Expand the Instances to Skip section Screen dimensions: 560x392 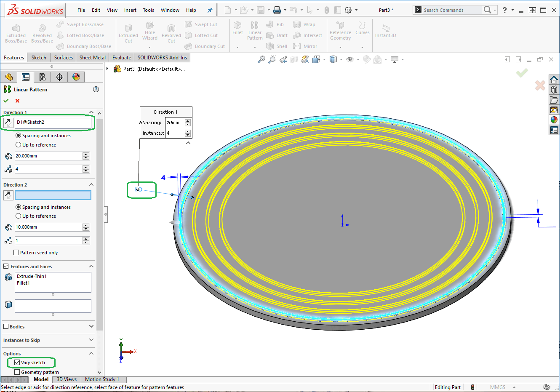point(91,340)
